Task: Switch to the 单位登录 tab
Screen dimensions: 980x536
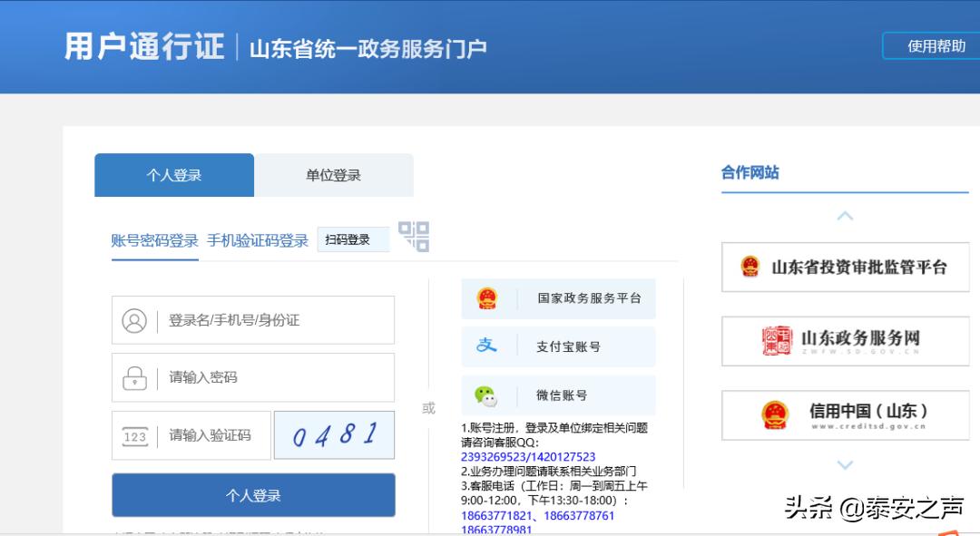Action: [333, 174]
